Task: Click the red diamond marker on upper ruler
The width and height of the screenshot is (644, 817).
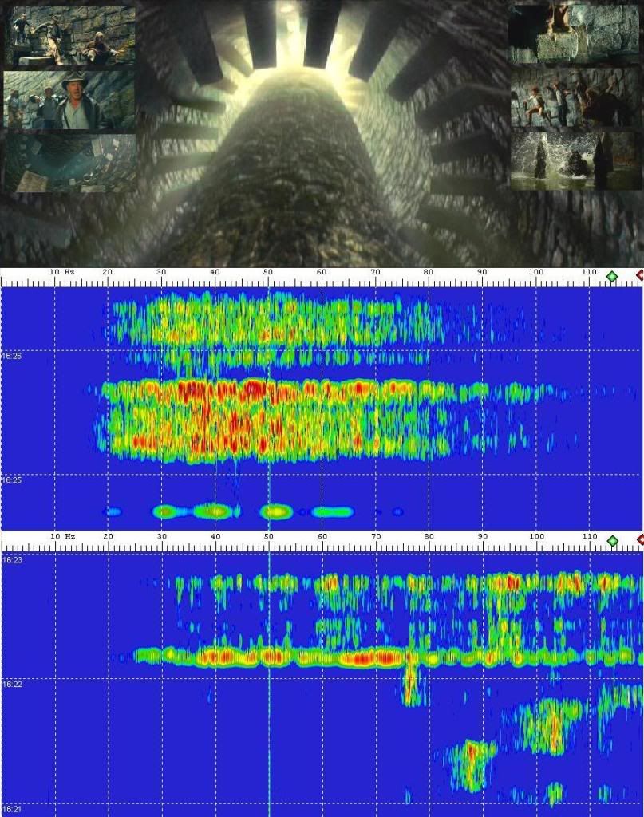Action: tap(640, 276)
